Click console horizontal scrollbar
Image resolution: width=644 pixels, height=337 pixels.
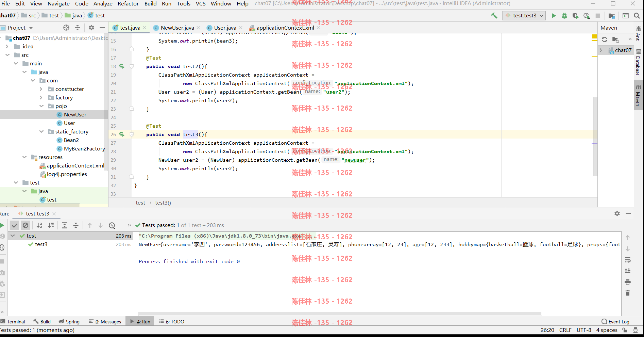(340, 314)
